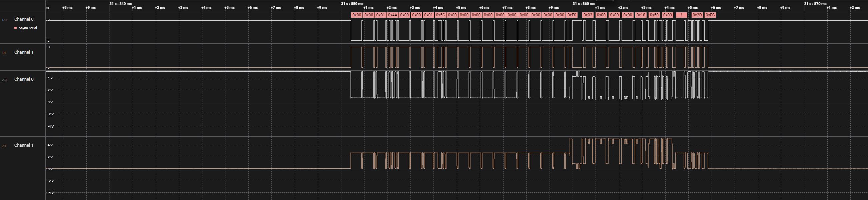Click the 31 s : 840 ms timeline marker
The width and height of the screenshot is (868, 200).
(121, 4)
